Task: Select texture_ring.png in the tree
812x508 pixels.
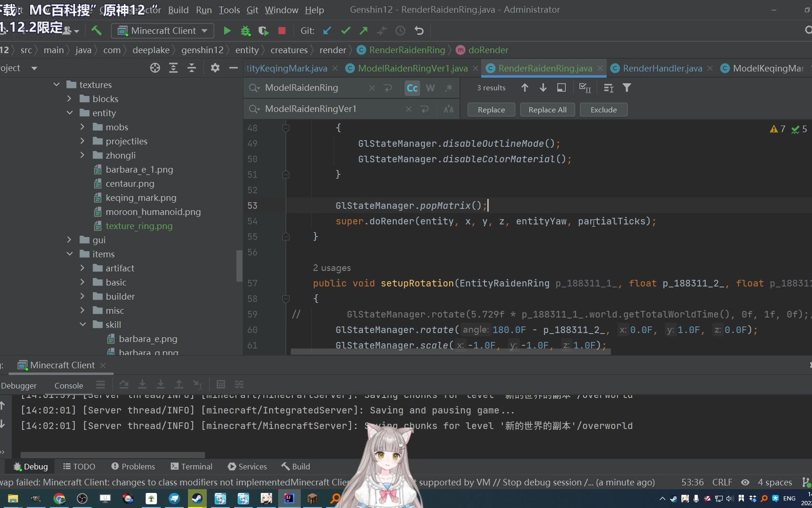Action: tap(139, 226)
